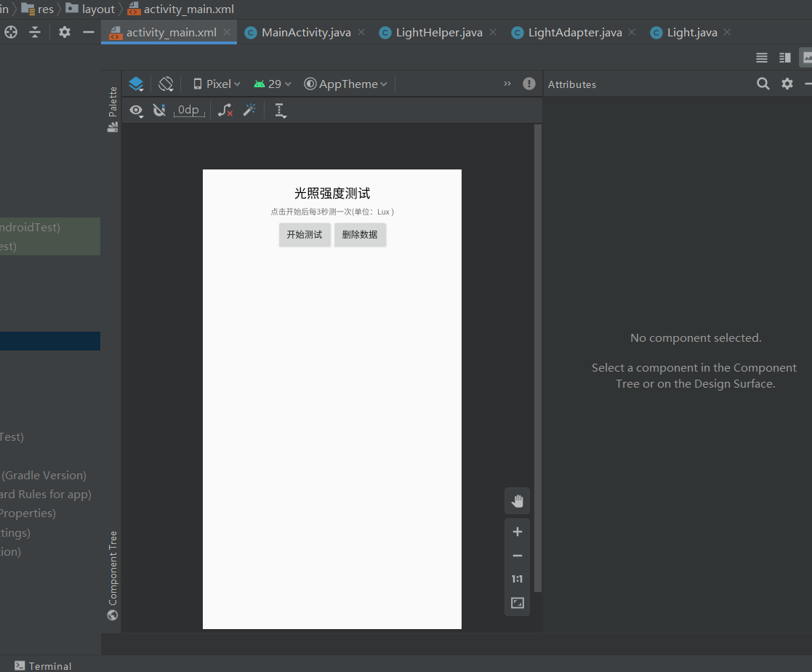The width and height of the screenshot is (812, 672).
Task: Close the activity_main.xml tab
Action: tap(227, 32)
